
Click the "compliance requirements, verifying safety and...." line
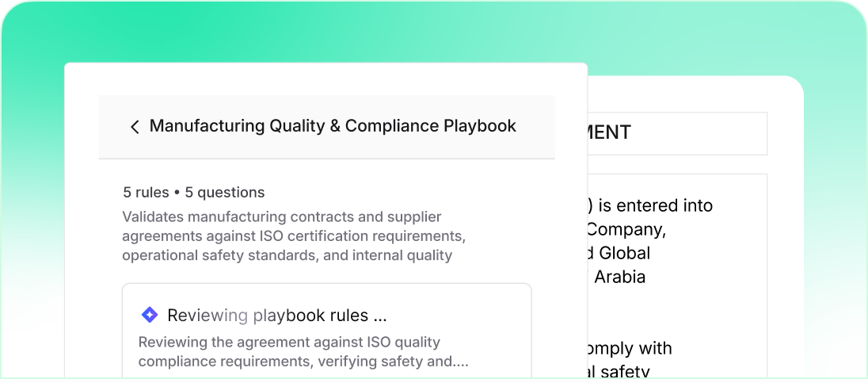tap(303, 362)
